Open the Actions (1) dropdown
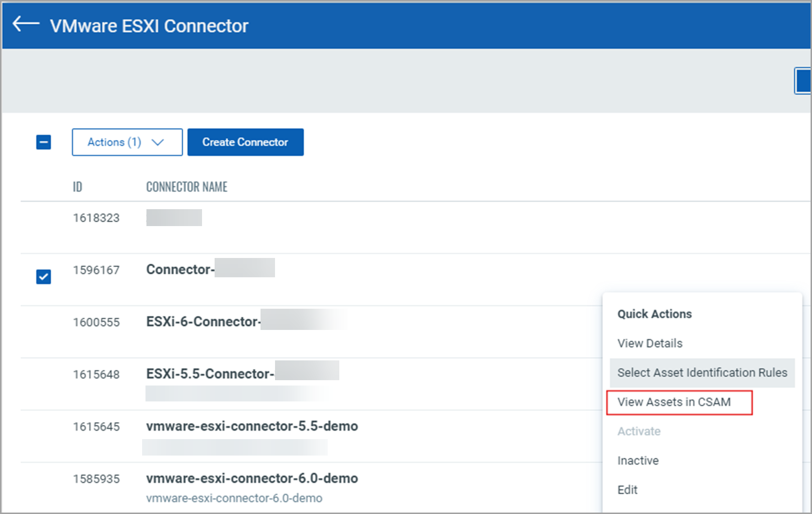 127,142
